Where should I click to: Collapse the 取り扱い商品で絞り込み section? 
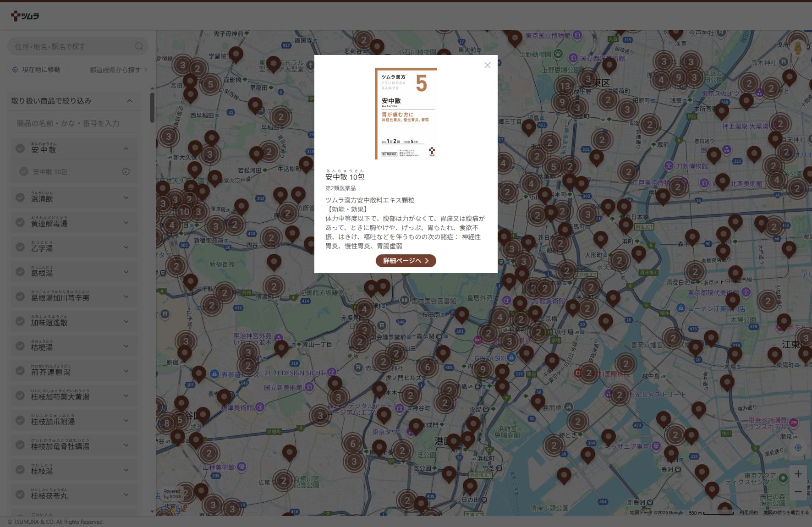click(131, 101)
